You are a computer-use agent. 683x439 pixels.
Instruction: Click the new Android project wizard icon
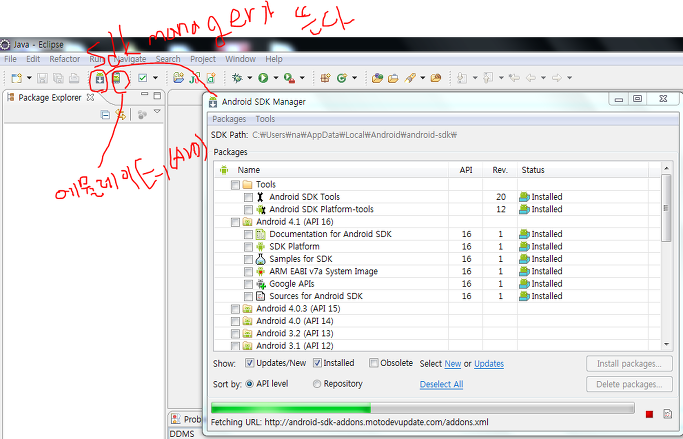(178, 78)
